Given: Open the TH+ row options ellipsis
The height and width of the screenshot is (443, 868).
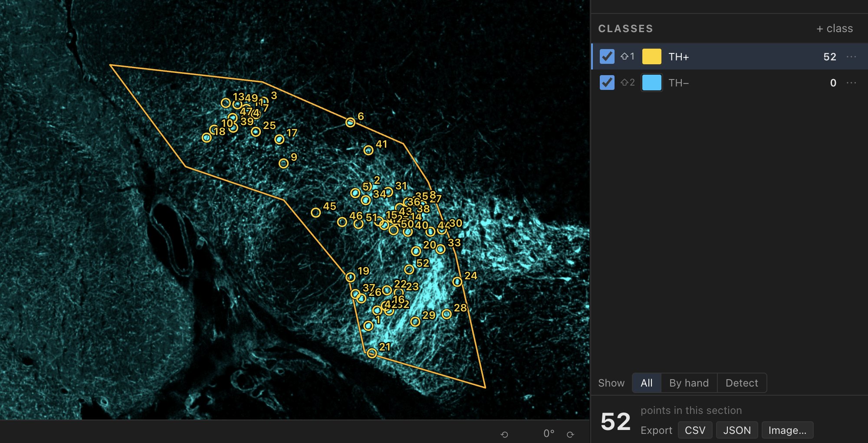Looking at the screenshot, I should 852,56.
